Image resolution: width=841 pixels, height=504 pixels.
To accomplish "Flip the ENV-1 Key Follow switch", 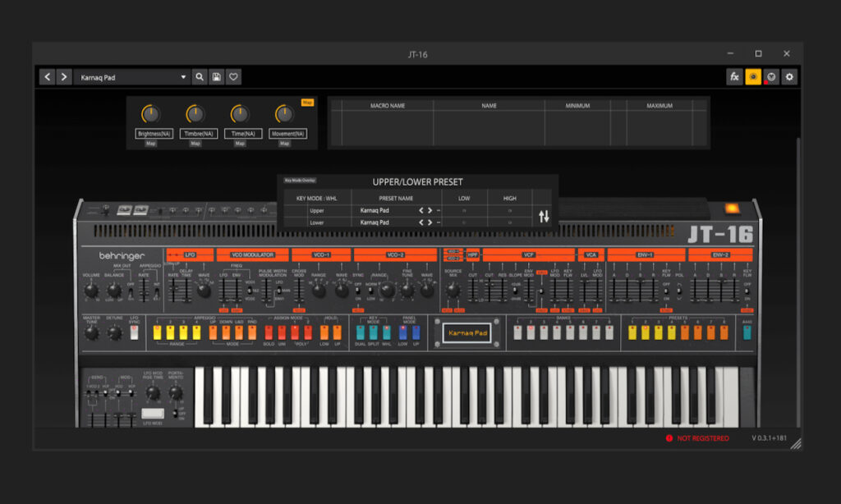I will point(665,291).
